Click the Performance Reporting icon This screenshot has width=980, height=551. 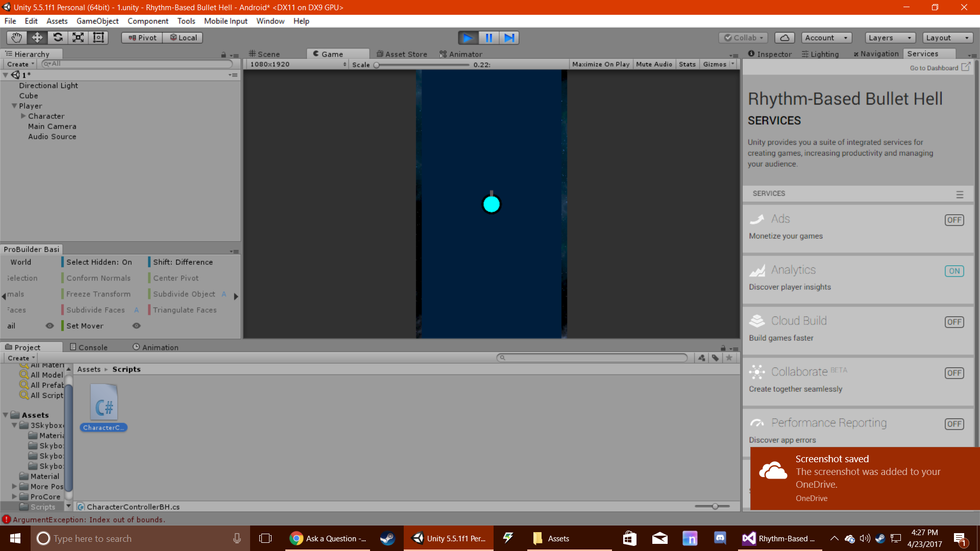(x=757, y=423)
